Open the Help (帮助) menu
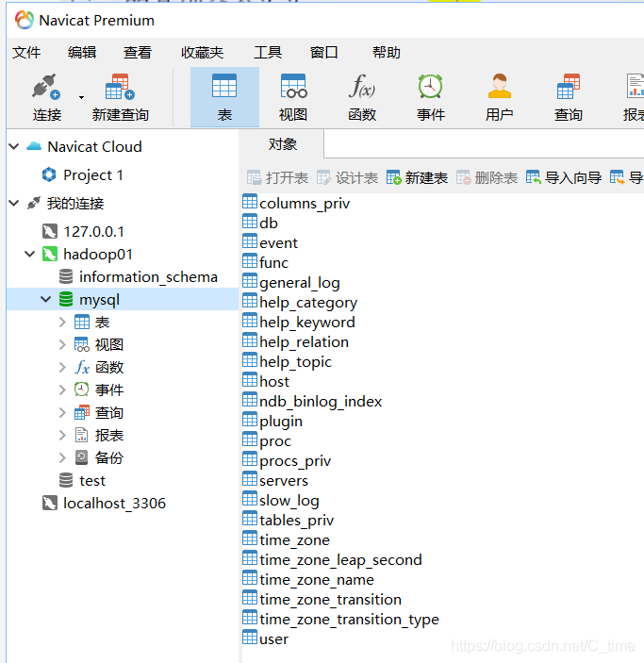 [386, 53]
